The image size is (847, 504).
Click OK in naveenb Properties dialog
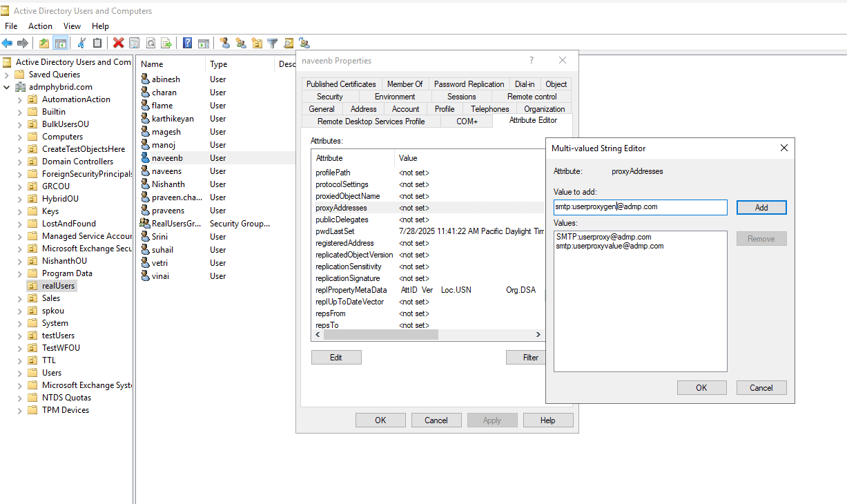coord(380,420)
